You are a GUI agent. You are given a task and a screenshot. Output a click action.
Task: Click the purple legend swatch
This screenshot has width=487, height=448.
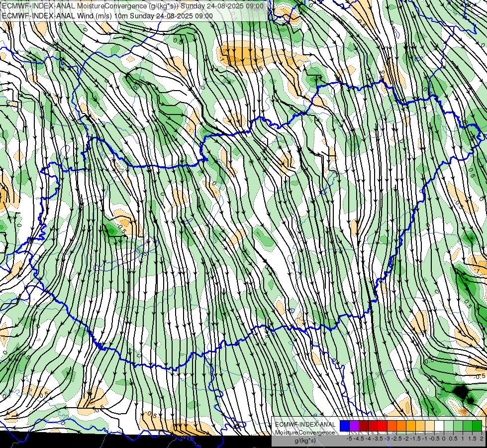click(354, 426)
